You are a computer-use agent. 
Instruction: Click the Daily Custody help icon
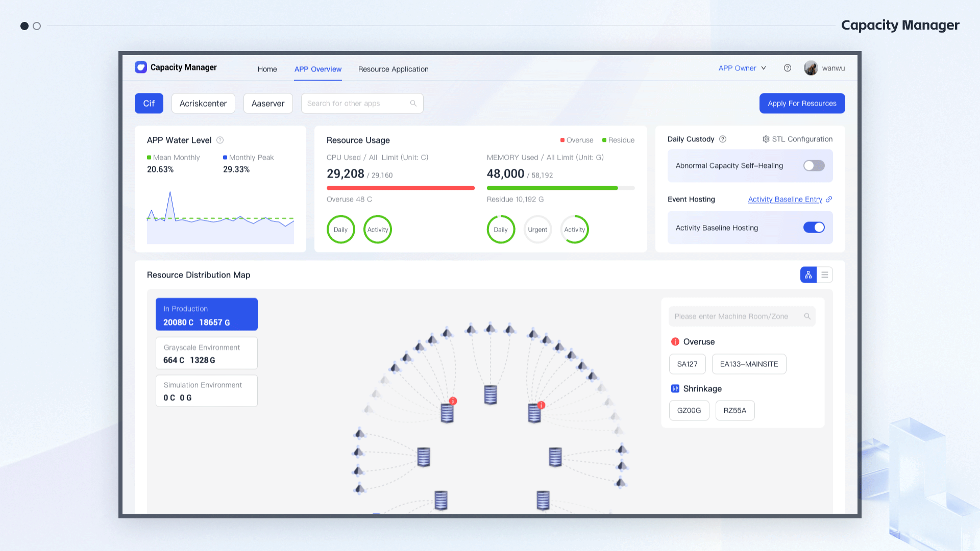pos(723,139)
